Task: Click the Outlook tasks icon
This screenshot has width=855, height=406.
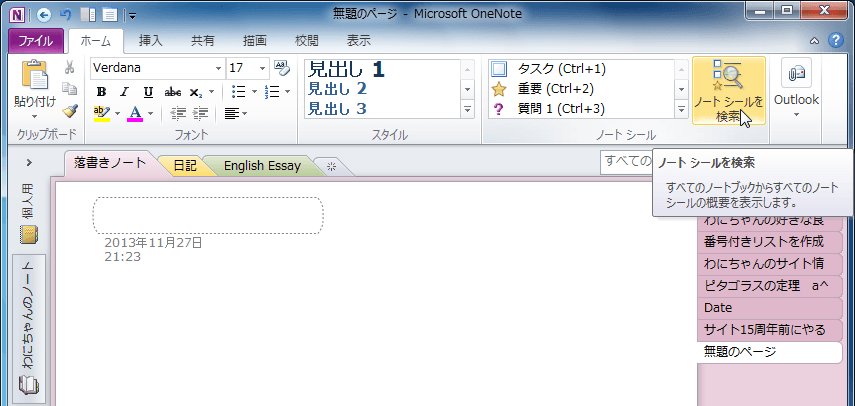Action: click(796, 74)
